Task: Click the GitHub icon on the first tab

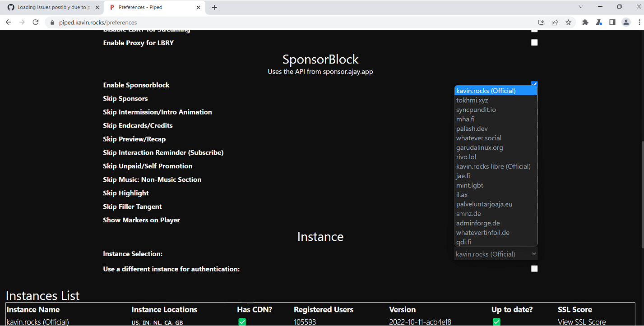Action: click(10, 7)
